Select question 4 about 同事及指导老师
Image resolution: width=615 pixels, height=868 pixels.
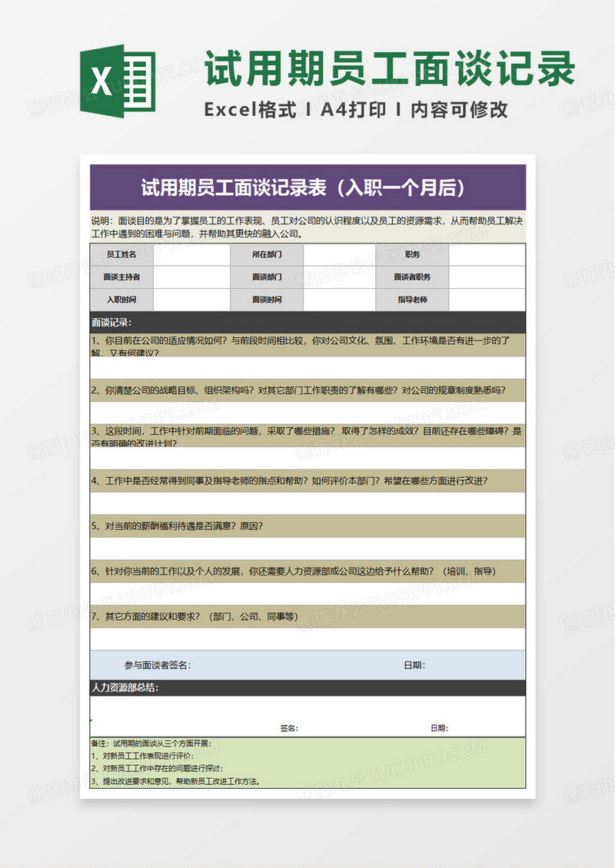(307, 481)
